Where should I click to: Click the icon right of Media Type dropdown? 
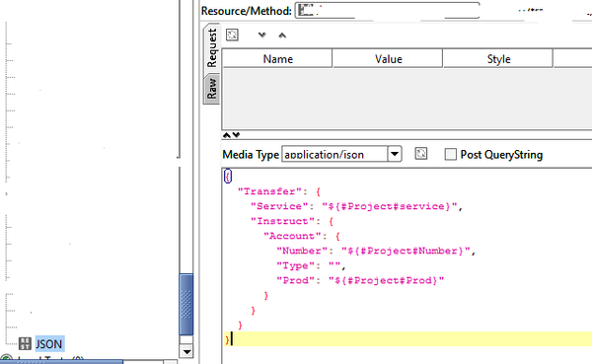tap(421, 153)
